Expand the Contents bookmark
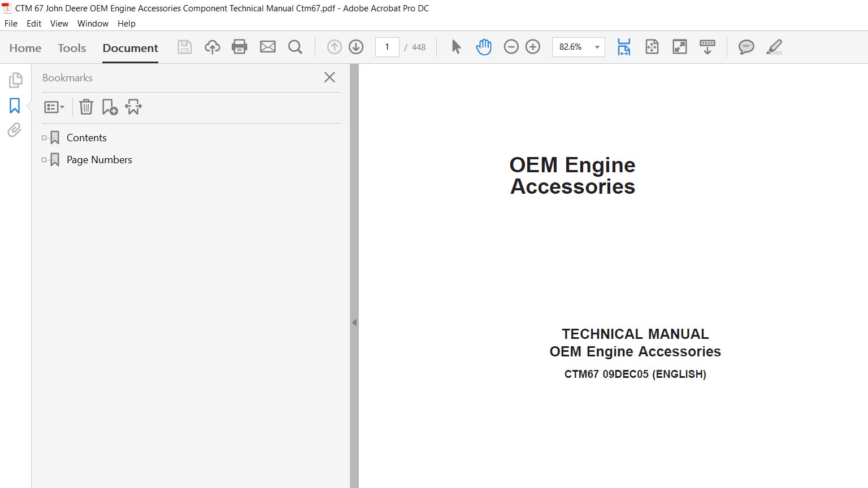 click(x=44, y=138)
